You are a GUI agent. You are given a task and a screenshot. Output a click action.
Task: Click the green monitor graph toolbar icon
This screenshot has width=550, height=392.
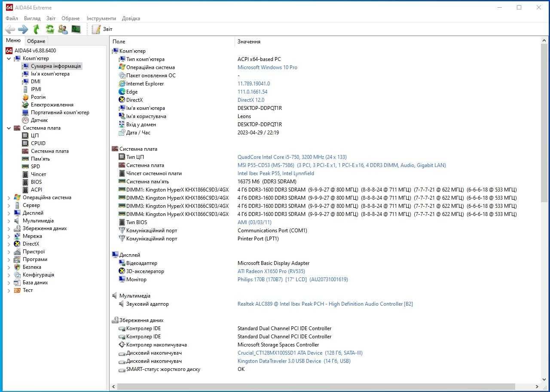(x=76, y=29)
